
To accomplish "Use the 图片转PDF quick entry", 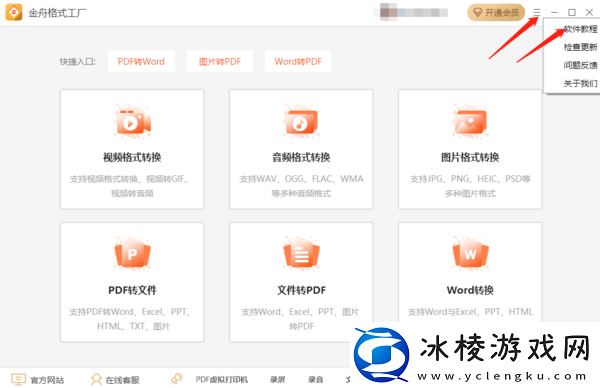I will 220,61.
